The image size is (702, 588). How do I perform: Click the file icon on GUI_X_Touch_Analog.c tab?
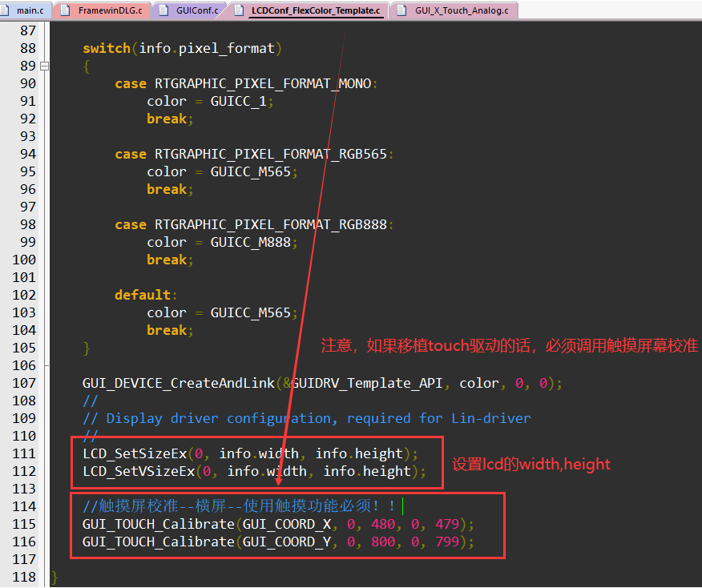pyautogui.click(x=401, y=11)
